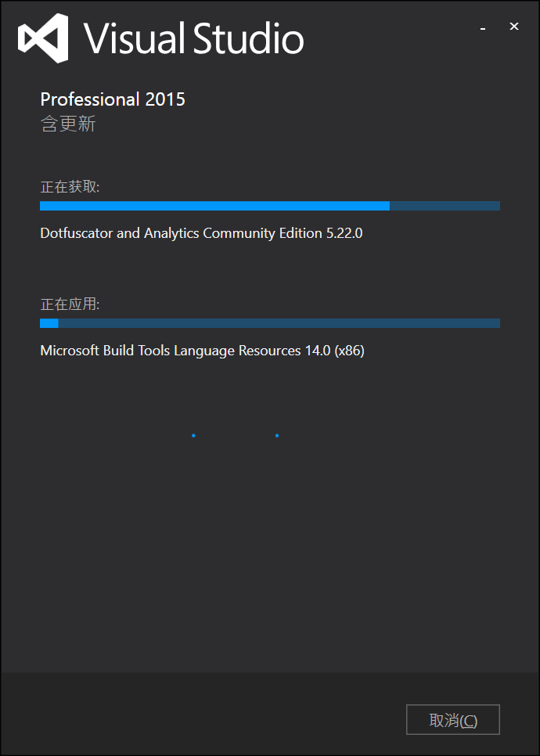Select the Professional 2015 heading
Viewport: 540px width, 756px height.
pyautogui.click(x=113, y=99)
